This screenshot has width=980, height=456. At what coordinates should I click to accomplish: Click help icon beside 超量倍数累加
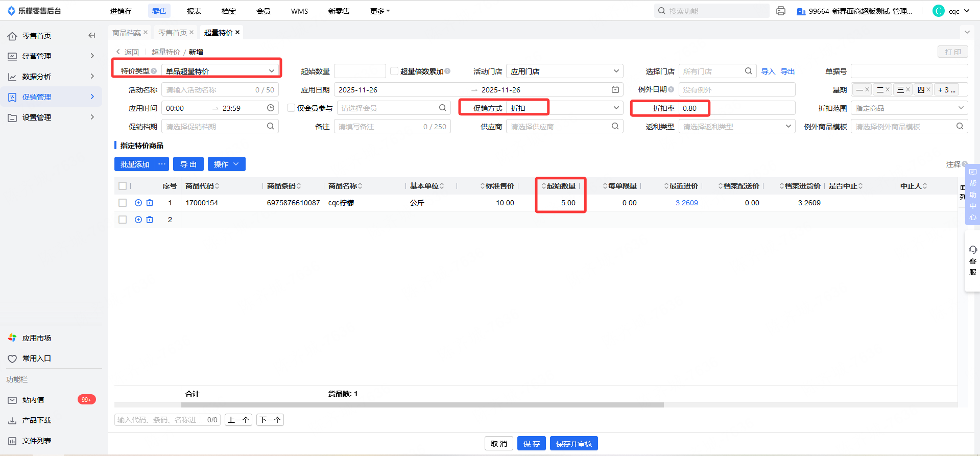447,71
